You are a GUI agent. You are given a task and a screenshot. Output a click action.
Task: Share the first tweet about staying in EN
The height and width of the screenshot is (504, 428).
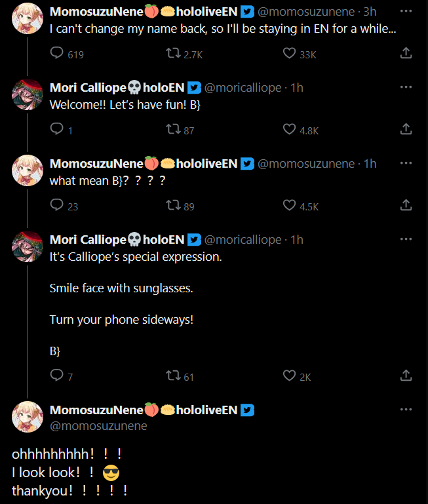(406, 53)
